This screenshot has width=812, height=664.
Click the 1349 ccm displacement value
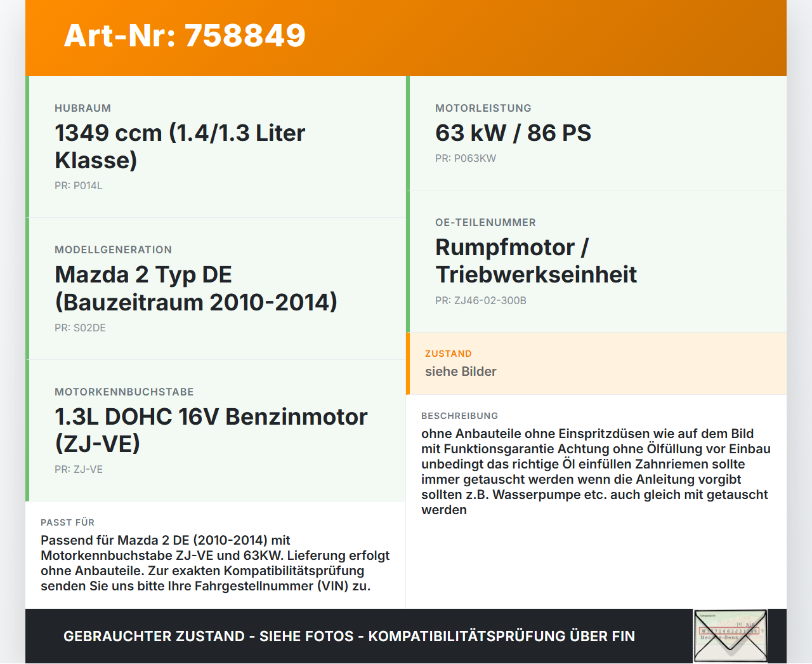point(180,147)
